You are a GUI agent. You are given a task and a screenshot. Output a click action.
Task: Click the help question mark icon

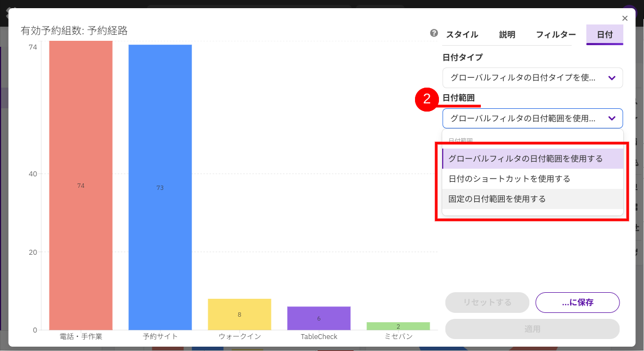click(x=434, y=33)
